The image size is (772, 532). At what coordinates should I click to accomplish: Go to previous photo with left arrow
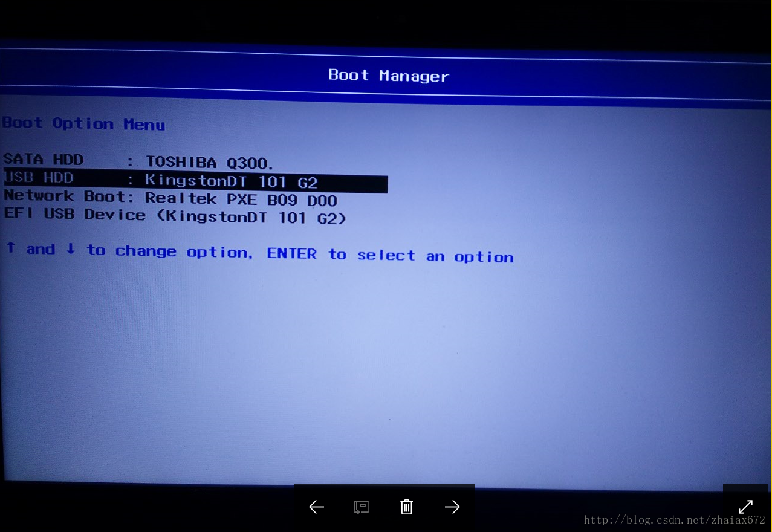(316, 507)
